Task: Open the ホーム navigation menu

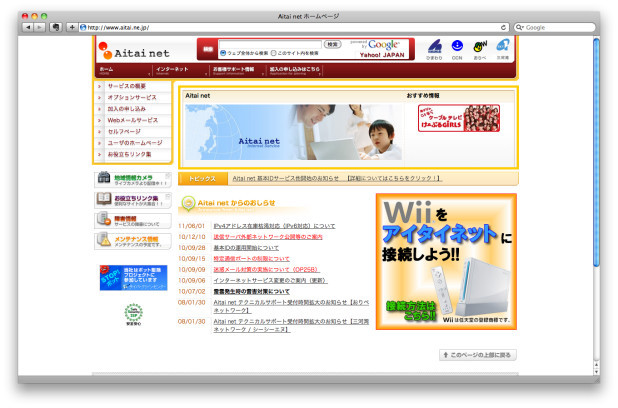Action: [123, 71]
